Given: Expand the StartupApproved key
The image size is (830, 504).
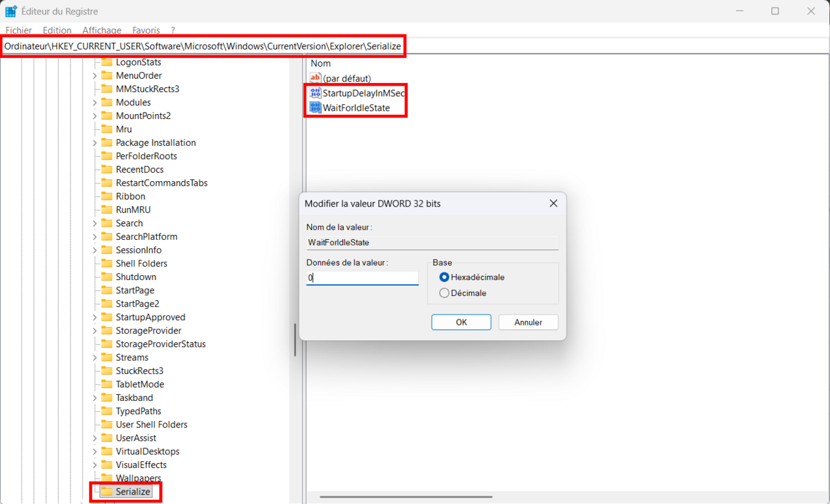Looking at the screenshot, I should pos(95,317).
